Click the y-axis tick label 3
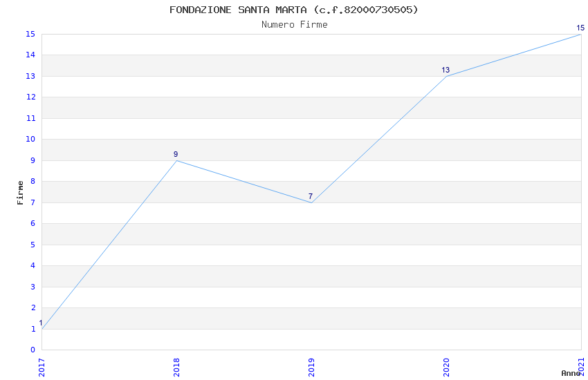588x380 pixels. point(33,287)
